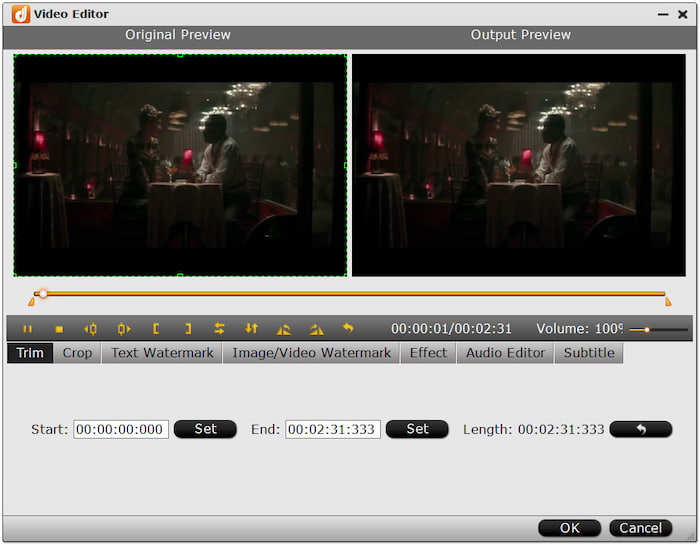
Task: Step to next frame icon
Action: (x=124, y=329)
